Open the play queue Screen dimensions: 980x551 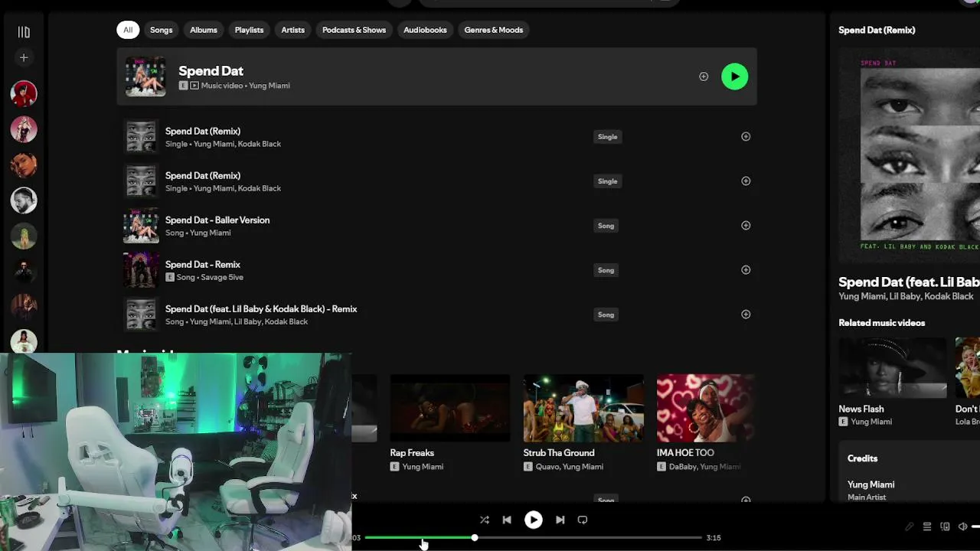pyautogui.click(x=927, y=527)
